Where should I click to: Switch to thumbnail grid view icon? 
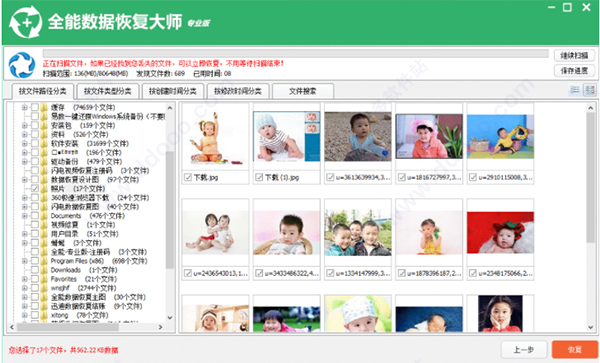tap(590, 90)
